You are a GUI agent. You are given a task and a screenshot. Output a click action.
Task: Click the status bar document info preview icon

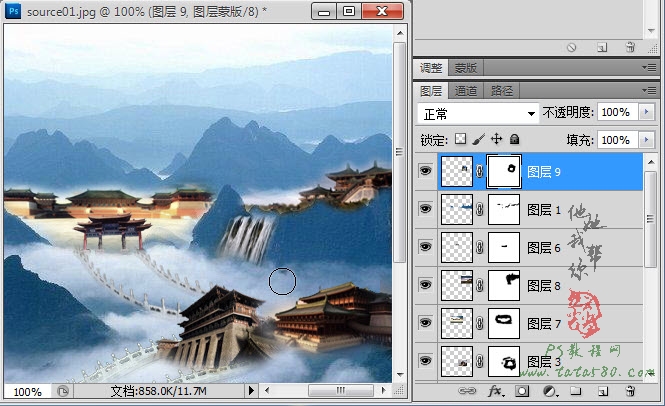[63, 391]
